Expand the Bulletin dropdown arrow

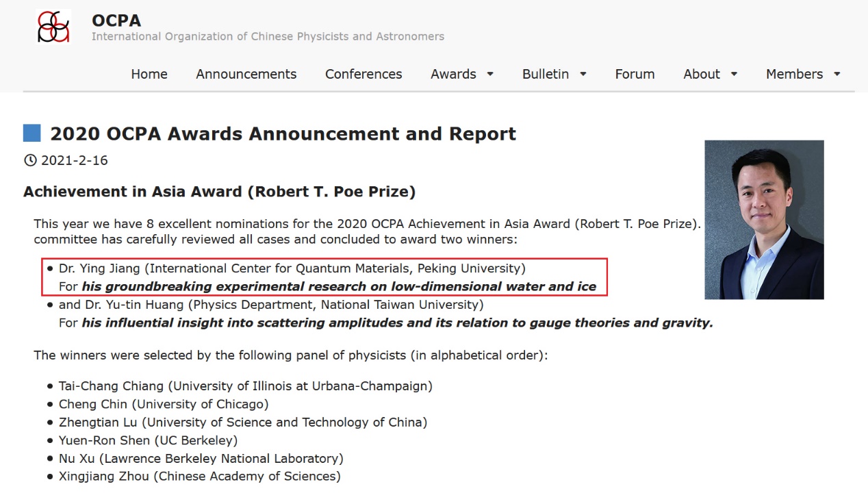583,74
